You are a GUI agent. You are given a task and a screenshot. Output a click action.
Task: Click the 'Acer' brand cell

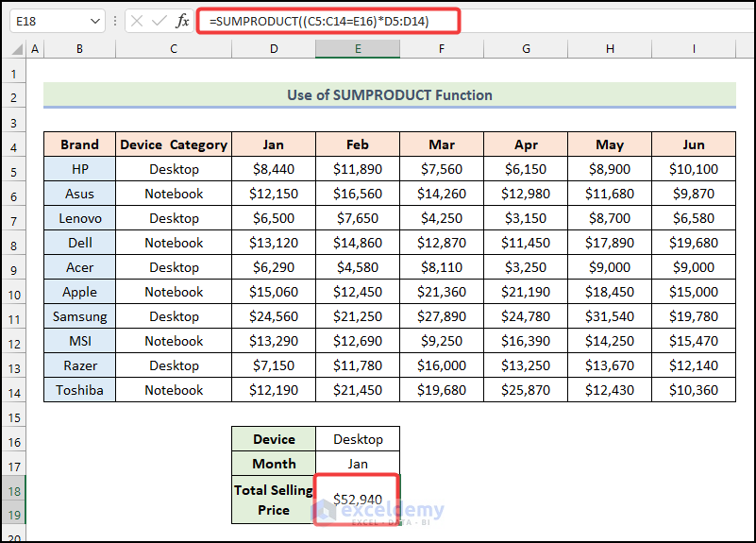tap(79, 267)
